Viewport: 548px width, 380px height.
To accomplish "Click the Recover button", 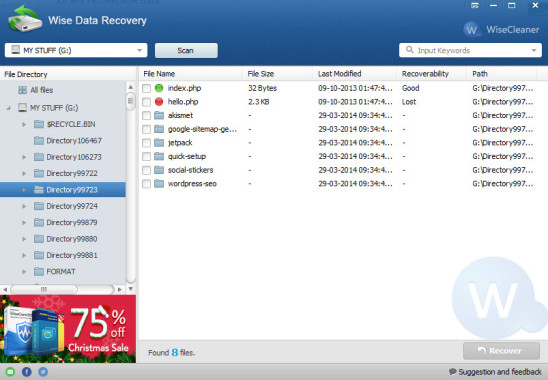I will pos(502,351).
